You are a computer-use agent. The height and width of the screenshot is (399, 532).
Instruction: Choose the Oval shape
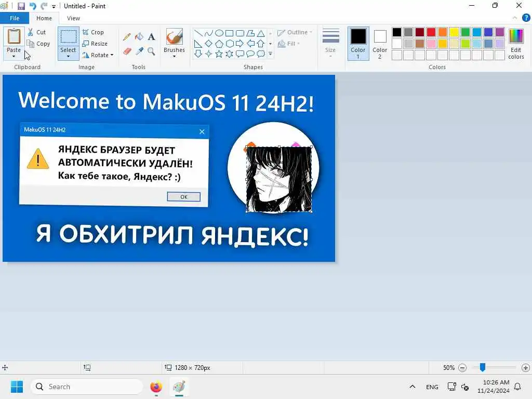219,33
